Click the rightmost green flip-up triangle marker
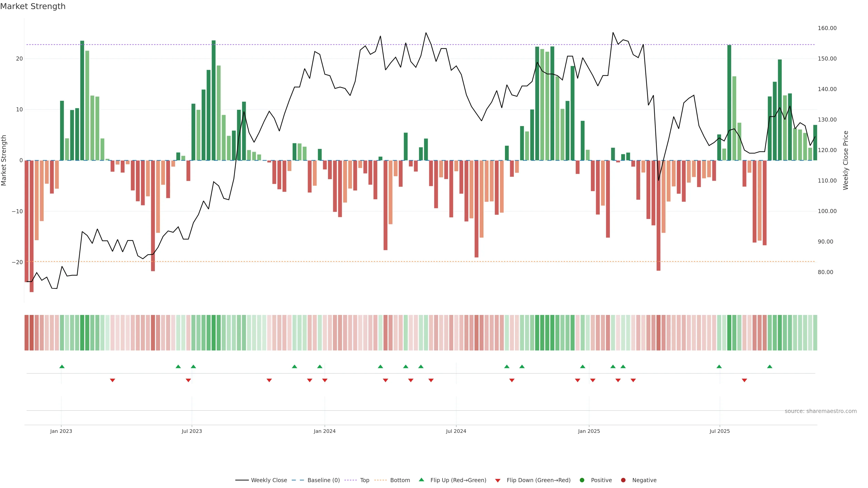This screenshot has height=488, width=868. [x=770, y=366]
